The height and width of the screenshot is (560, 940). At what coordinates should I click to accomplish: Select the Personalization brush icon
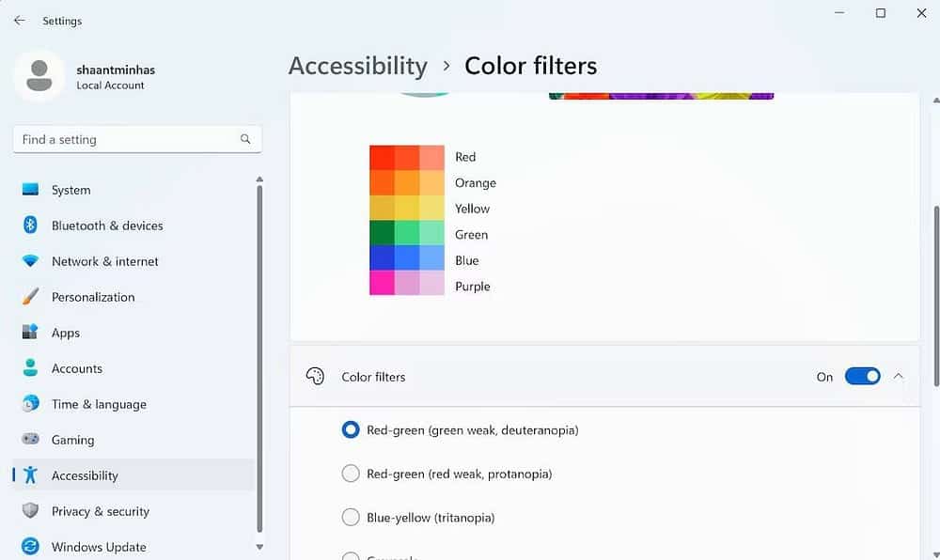click(x=29, y=297)
